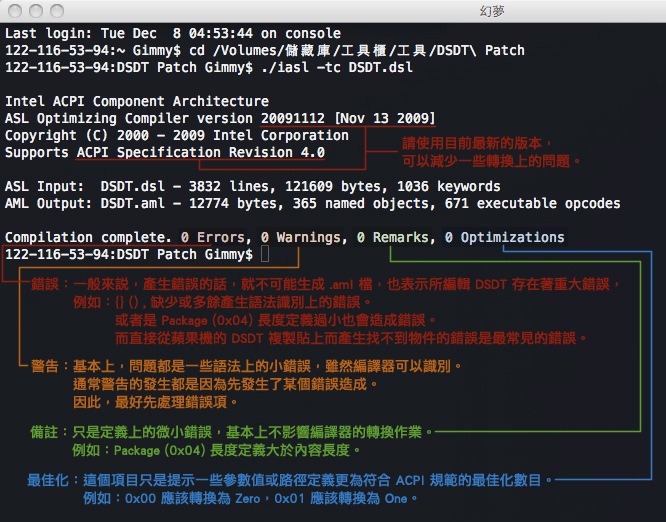Click the '0 Errors' result text
The width and height of the screenshot is (666, 522).
point(213,237)
